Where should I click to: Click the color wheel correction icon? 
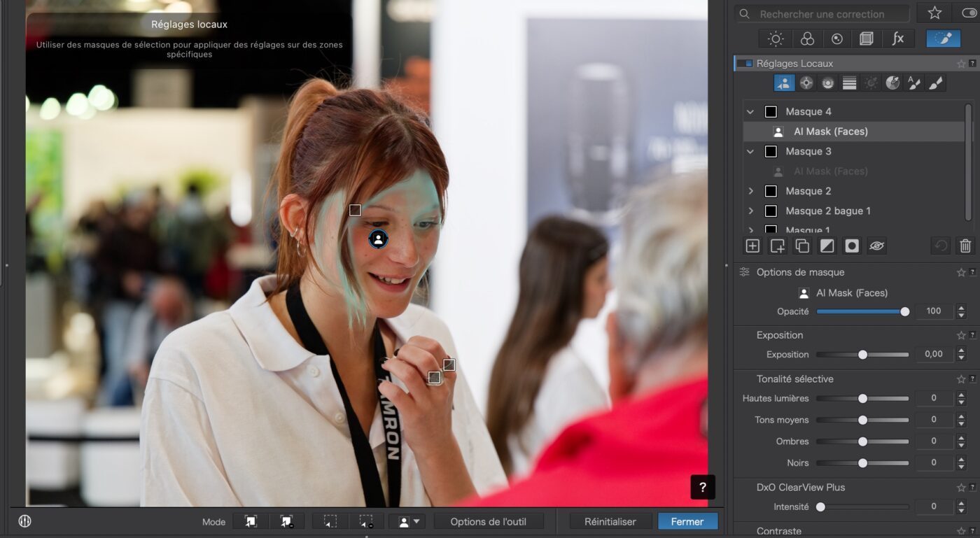click(806, 38)
